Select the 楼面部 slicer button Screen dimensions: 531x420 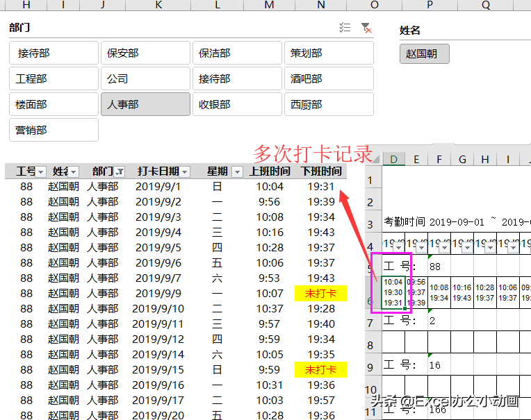pos(54,104)
